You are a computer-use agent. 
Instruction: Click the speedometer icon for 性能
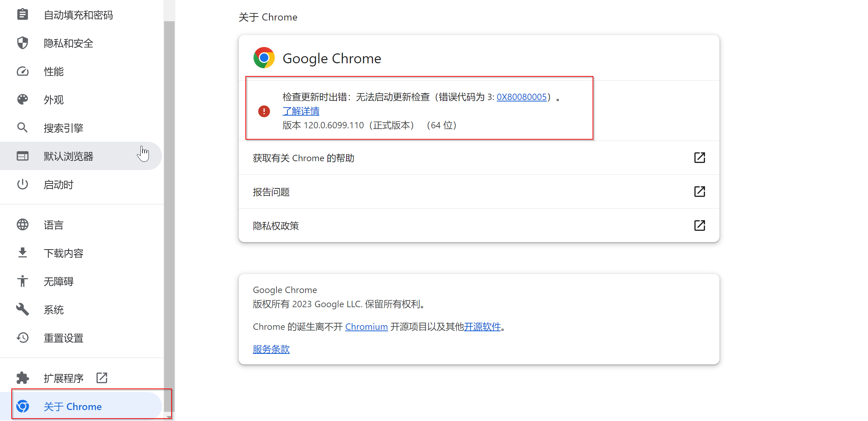23,71
